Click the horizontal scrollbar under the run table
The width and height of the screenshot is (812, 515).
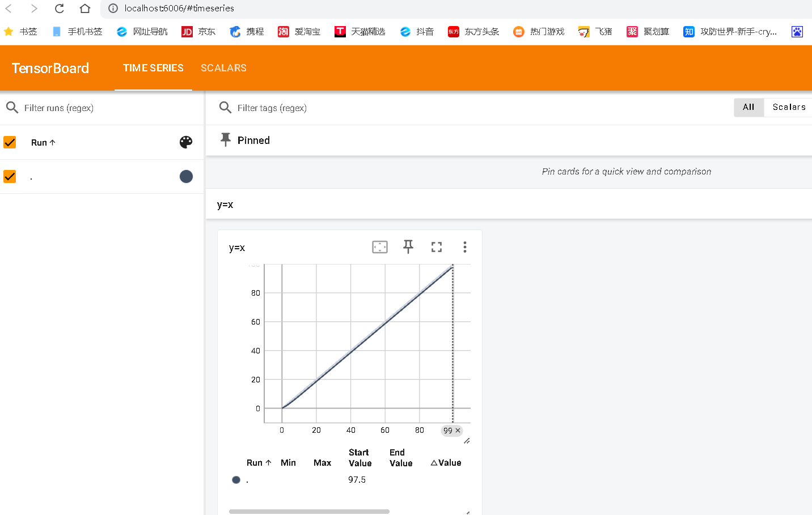pyautogui.click(x=308, y=511)
